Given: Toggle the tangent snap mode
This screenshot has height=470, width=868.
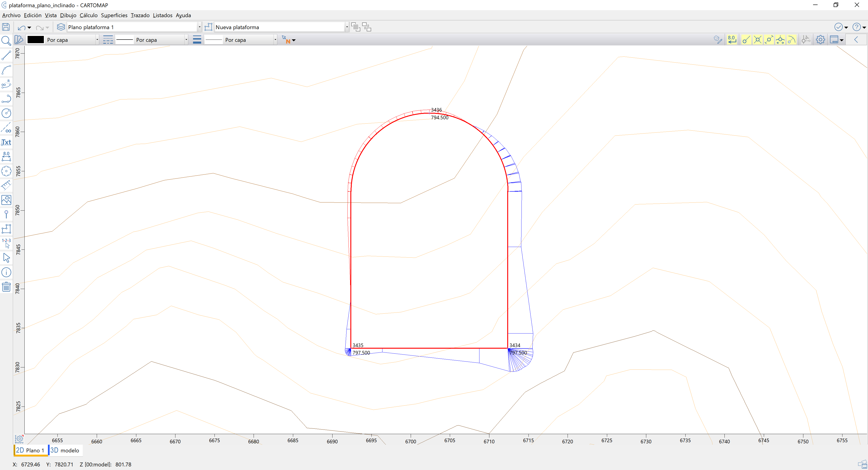Looking at the screenshot, I should point(792,39).
